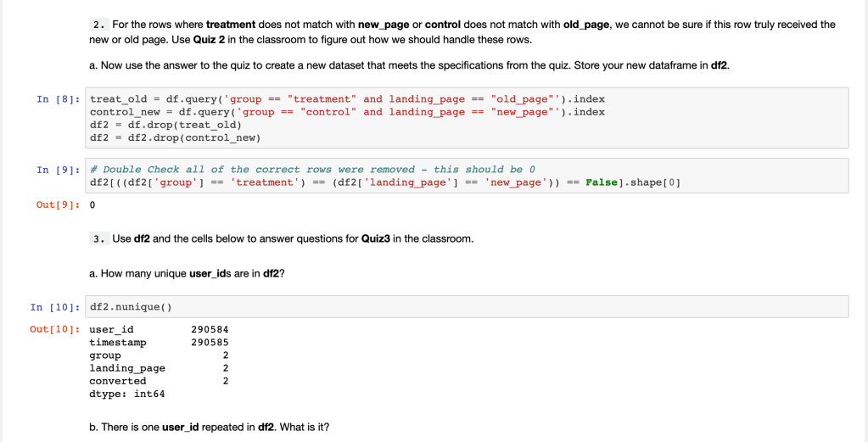Place cursor on the control_new query line
868x442 pixels.
(347, 112)
